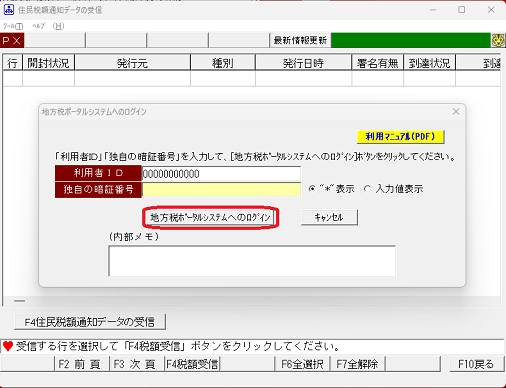Click the F2 前頁 function key button
This screenshot has height=388, width=506.
(x=82, y=364)
